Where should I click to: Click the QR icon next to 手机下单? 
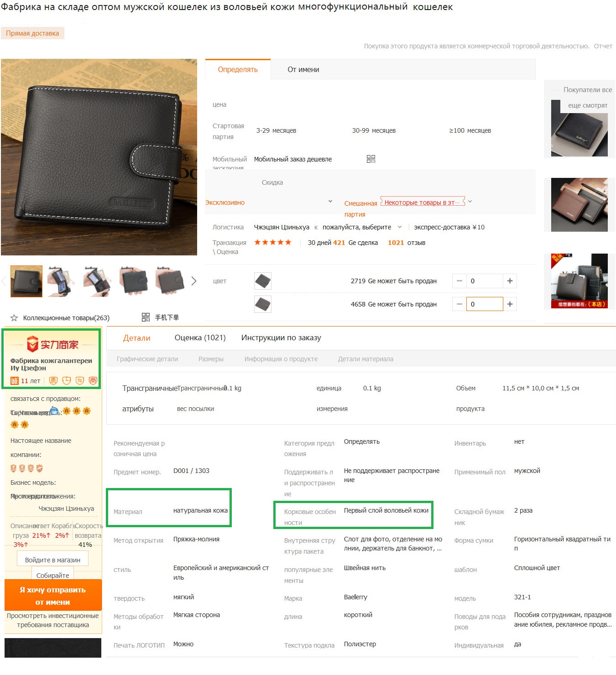point(146,317)
